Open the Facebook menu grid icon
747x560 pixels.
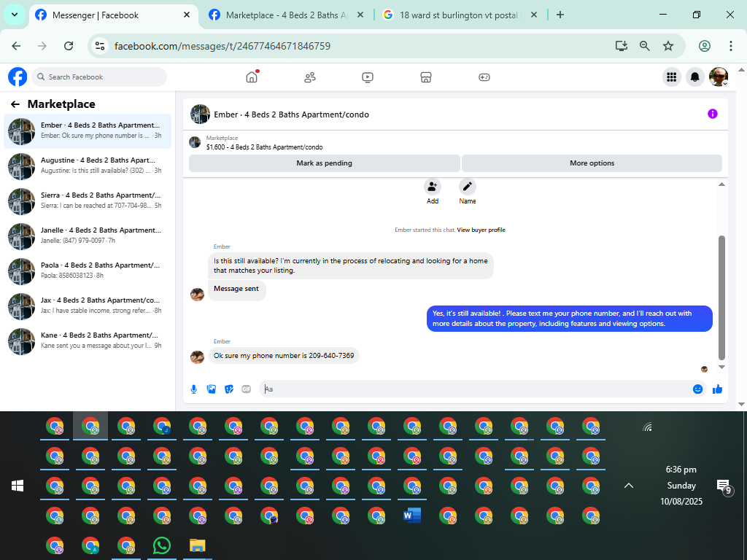coord(672,77)
